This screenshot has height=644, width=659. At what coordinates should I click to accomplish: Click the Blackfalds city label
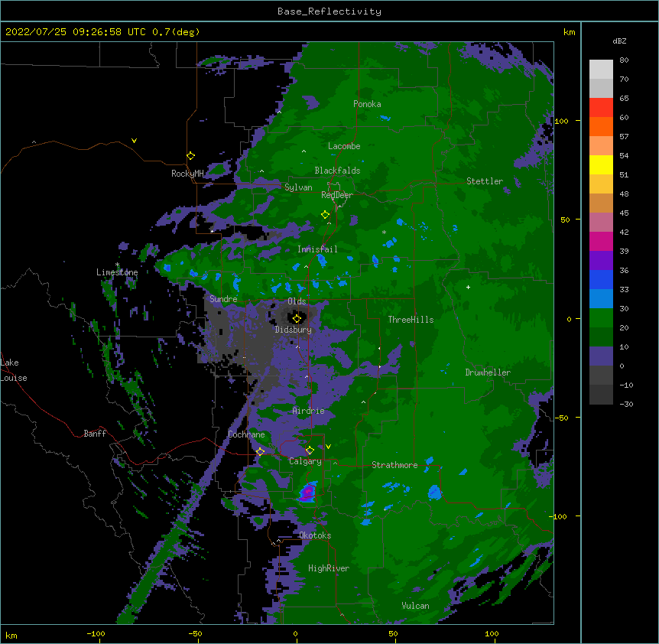coord(337,171)
